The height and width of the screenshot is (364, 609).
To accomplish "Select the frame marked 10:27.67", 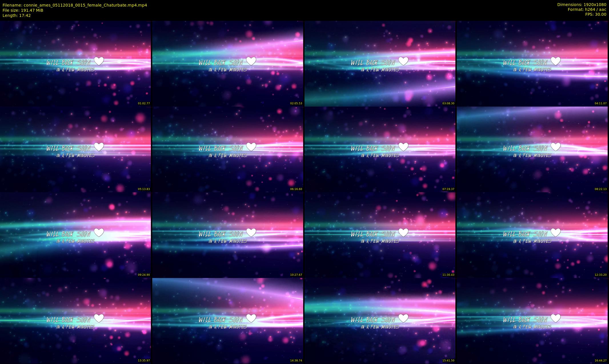I will click(228, 235).
